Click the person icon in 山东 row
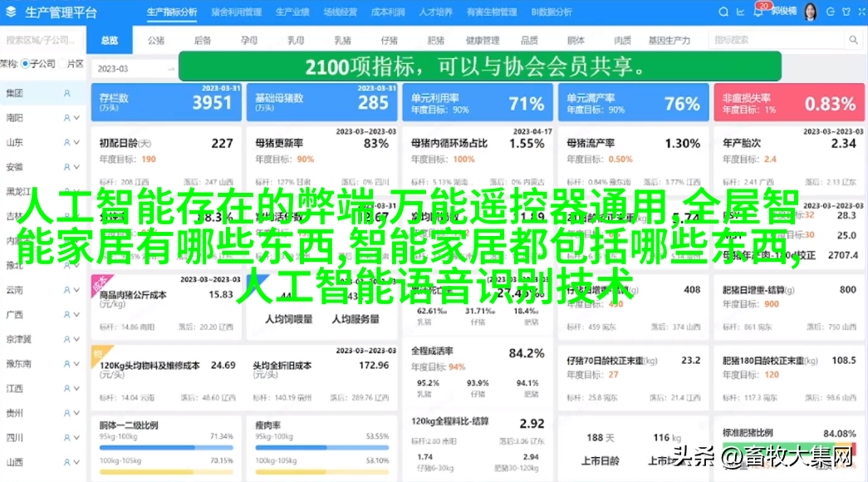This screenshot has width=868, height=482. click(x=67, y=142)
